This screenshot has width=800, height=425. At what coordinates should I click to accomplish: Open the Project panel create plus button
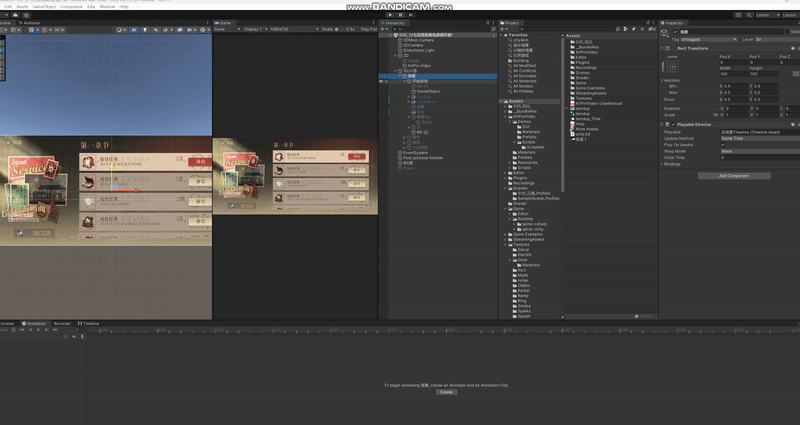tap(503, 29)
